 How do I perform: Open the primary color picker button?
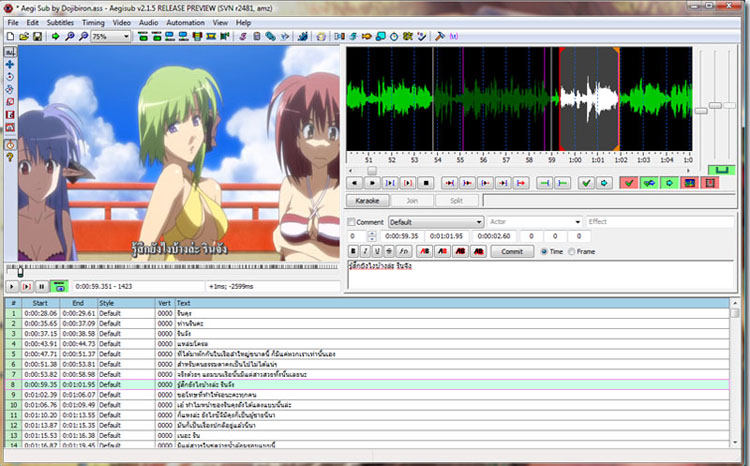422,251
